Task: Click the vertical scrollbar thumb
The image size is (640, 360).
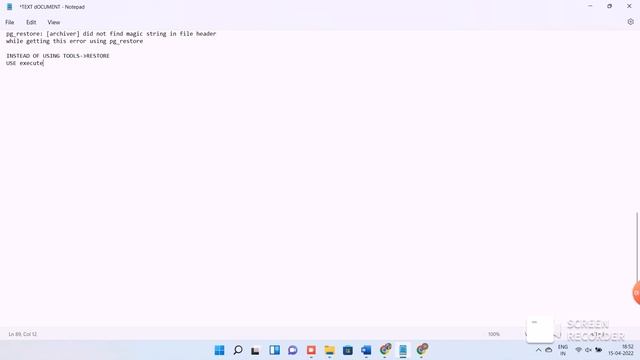Action: point(637,246)
